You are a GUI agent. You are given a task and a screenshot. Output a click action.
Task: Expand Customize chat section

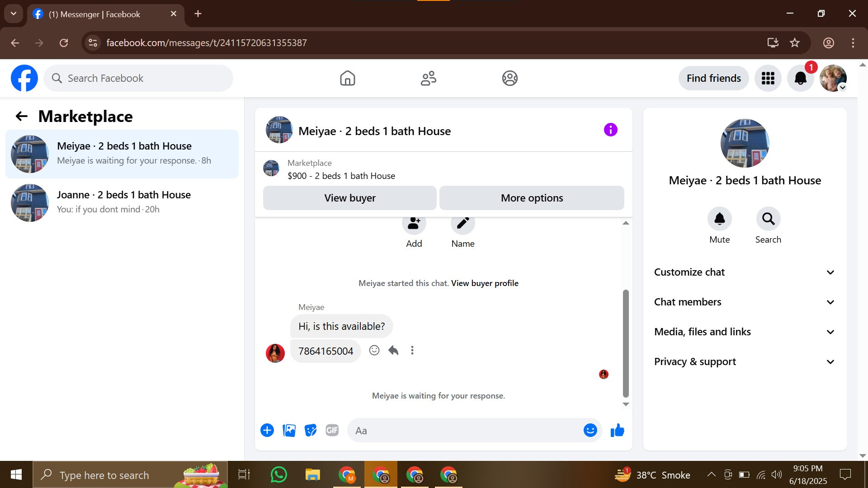(x=745, y=272)
